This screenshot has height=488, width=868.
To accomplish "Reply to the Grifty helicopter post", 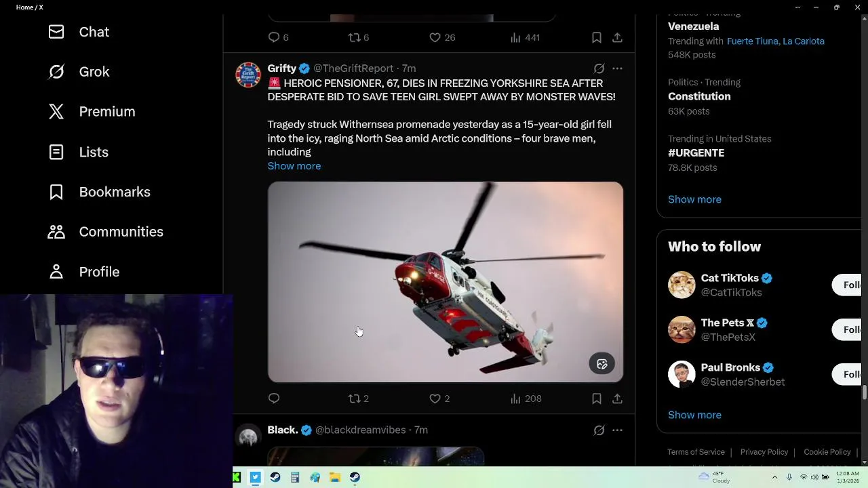I will (x=274, y=399).
